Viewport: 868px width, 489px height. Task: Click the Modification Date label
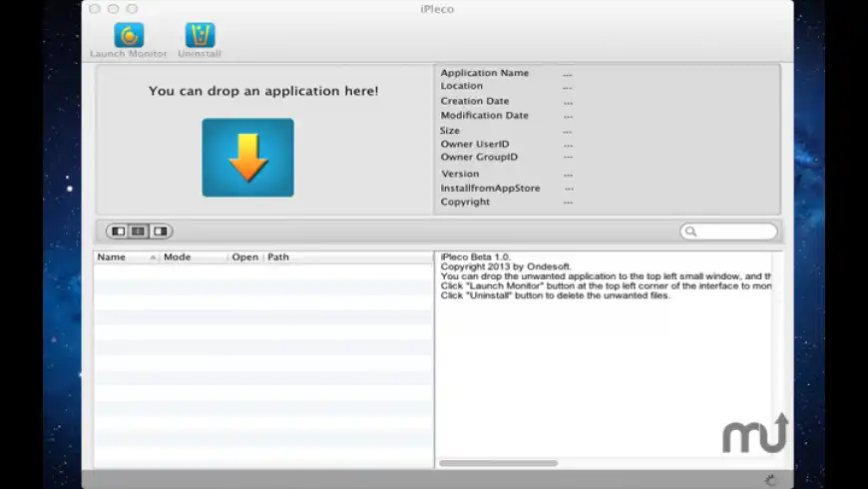[x=484, y=115]
